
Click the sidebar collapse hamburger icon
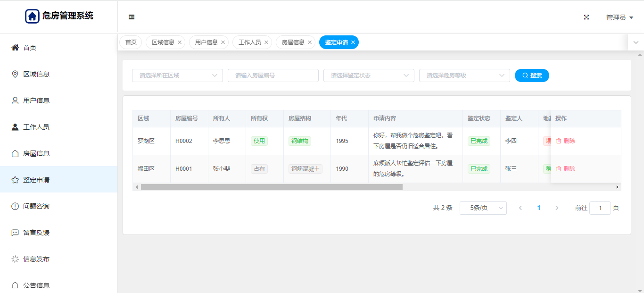[132, 17]
